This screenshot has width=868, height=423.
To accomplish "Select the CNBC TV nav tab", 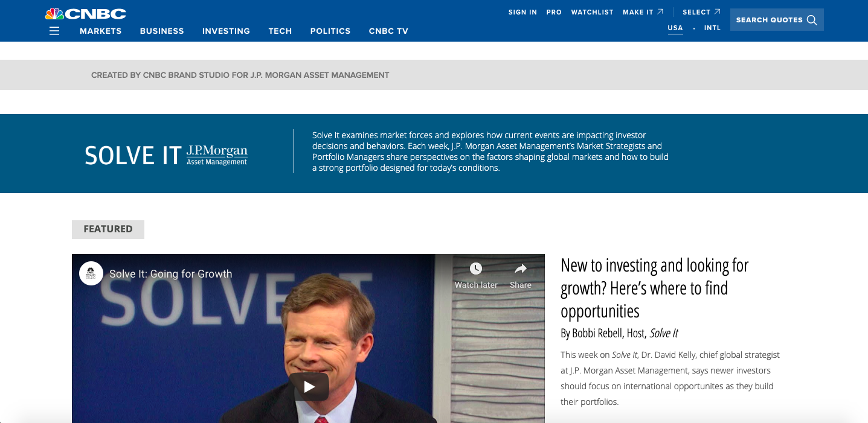I will [x=388, y=31].
